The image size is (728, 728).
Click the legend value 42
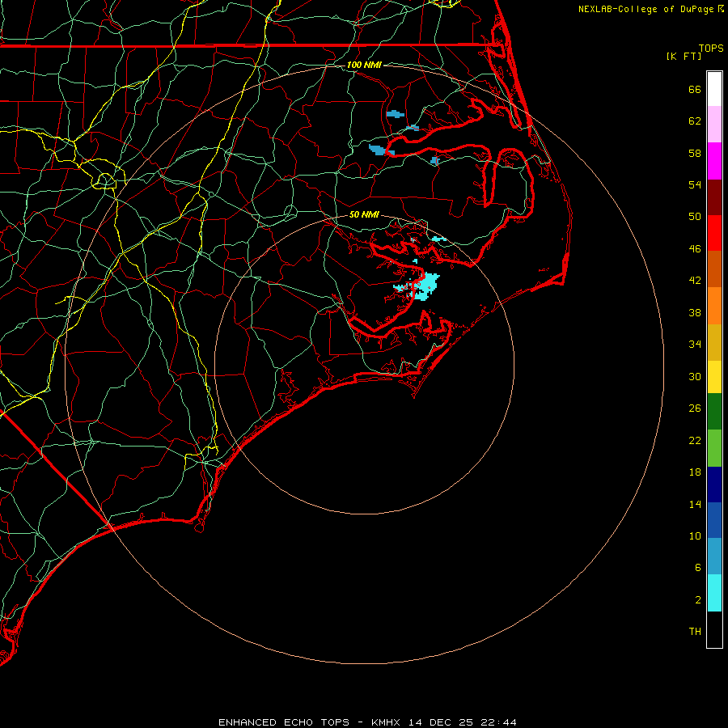coord(695,281)
